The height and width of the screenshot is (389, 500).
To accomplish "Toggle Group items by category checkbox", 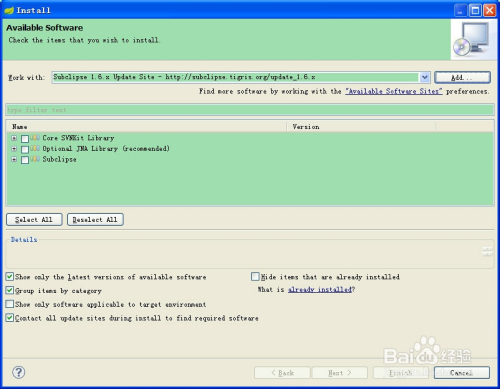I will pyautogui.click(x=10, y=290).
